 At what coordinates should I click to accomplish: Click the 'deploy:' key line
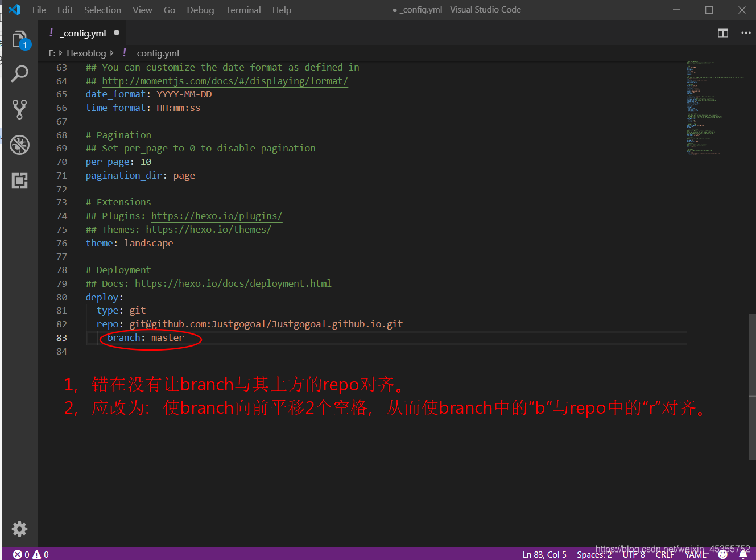[104, 297]
